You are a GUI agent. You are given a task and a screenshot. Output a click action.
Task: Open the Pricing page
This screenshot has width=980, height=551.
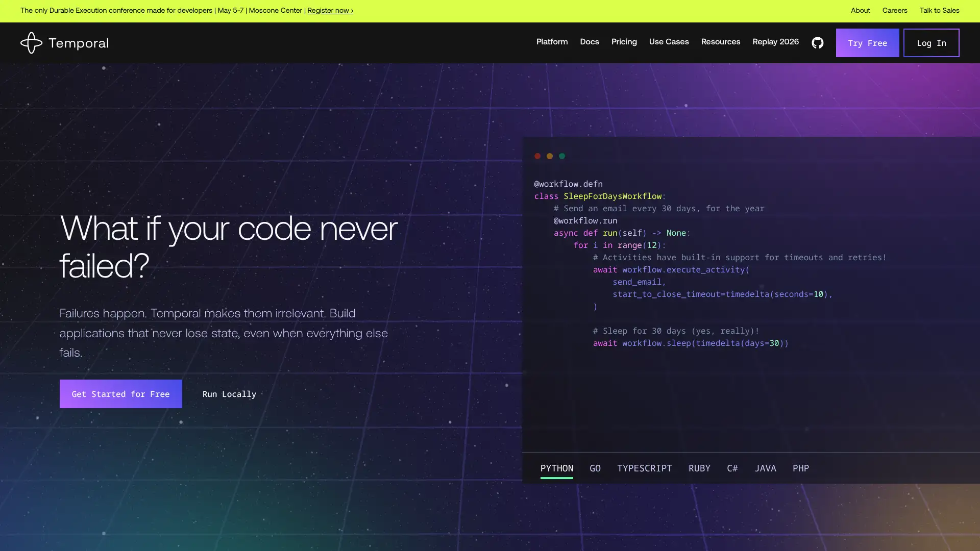pyautogui.click(x=624, y=42)
